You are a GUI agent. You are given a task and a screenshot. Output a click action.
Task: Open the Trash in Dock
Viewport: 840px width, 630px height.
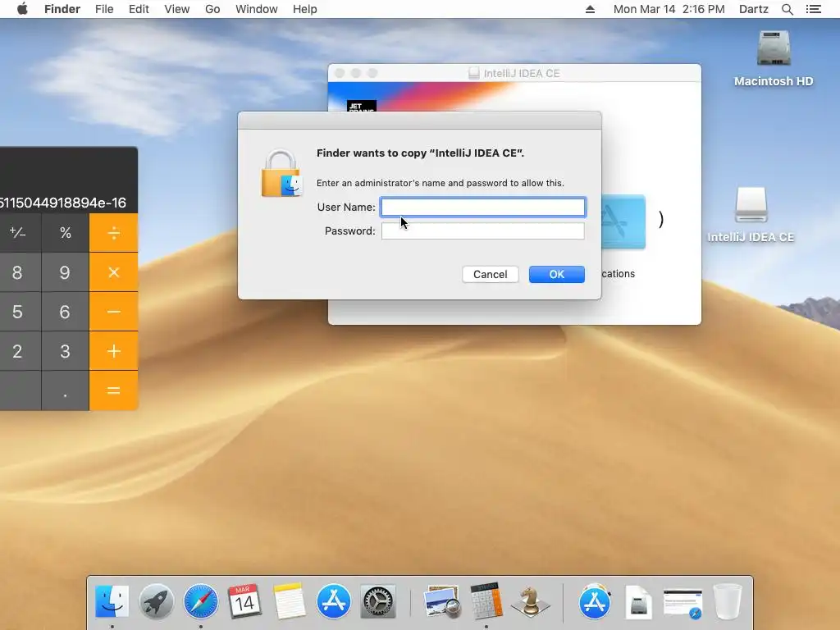(x=728, y=601)
